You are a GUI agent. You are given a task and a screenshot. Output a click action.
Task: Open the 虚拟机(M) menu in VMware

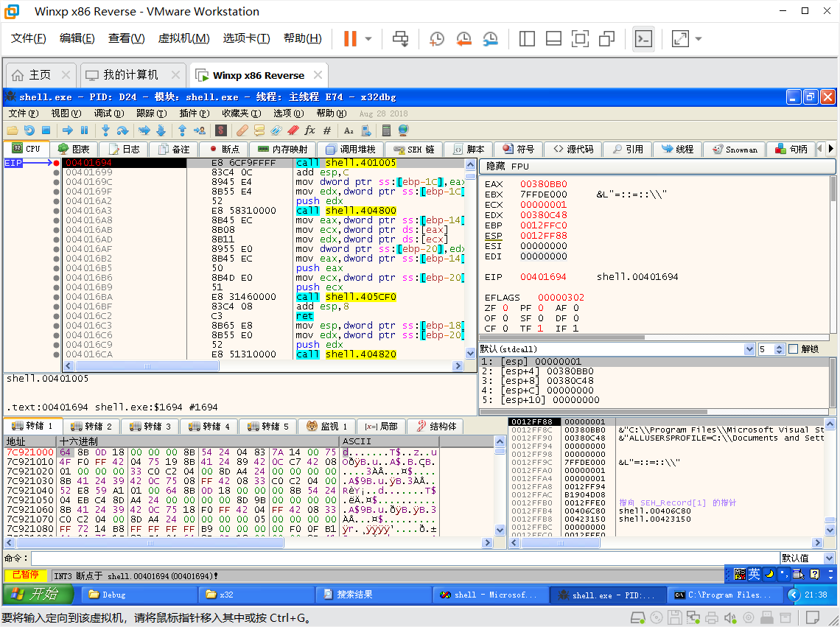183,38
